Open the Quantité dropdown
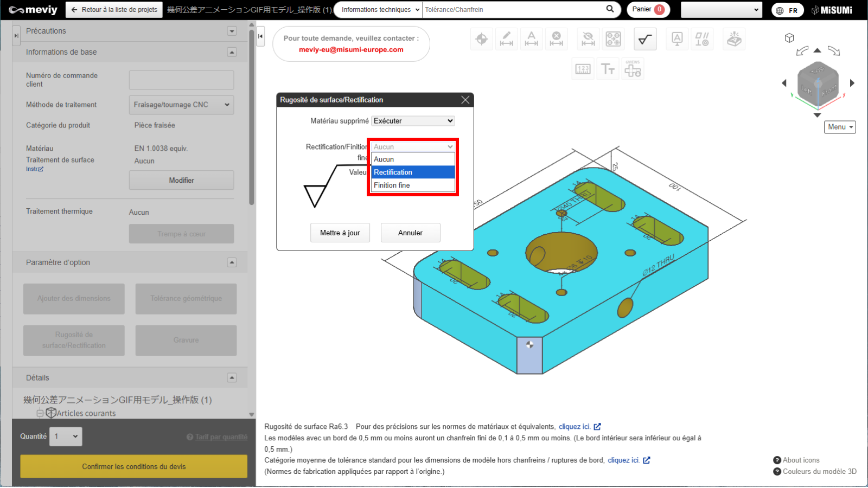This screenshot has width=868, height=488. point(66,436)
